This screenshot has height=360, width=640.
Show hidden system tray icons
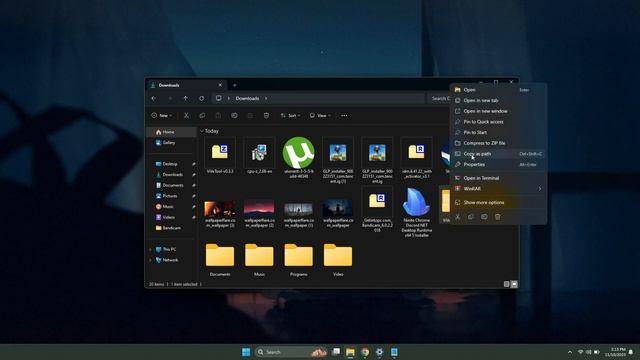click(x=570, y=352)
